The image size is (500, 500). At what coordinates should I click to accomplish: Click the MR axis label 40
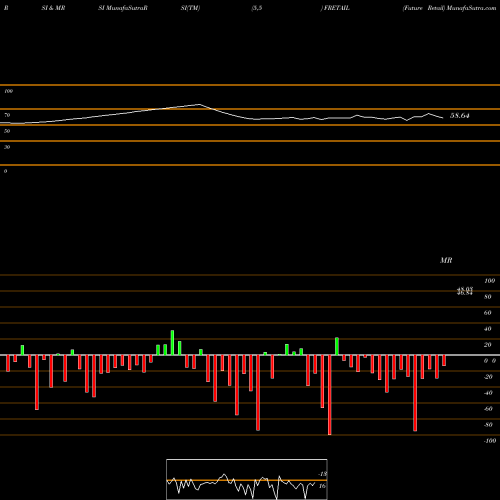(488, 329)
